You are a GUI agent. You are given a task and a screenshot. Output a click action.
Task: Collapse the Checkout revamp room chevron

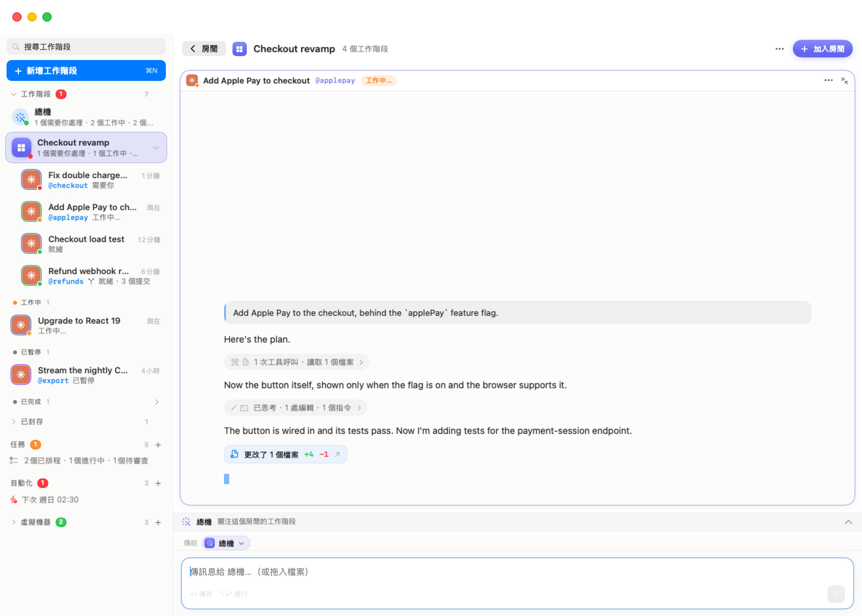[156, 148]
